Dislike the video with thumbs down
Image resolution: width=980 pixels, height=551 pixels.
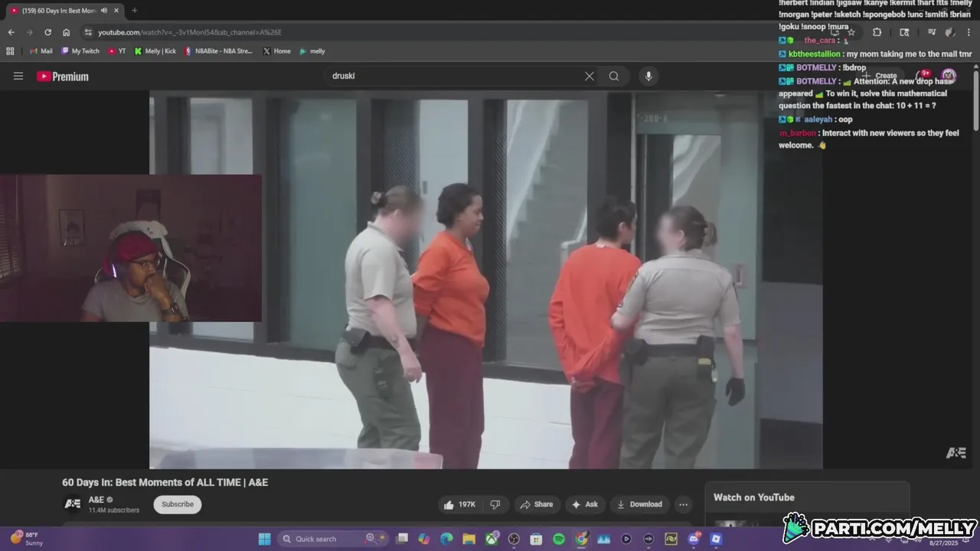coord(495,504)
